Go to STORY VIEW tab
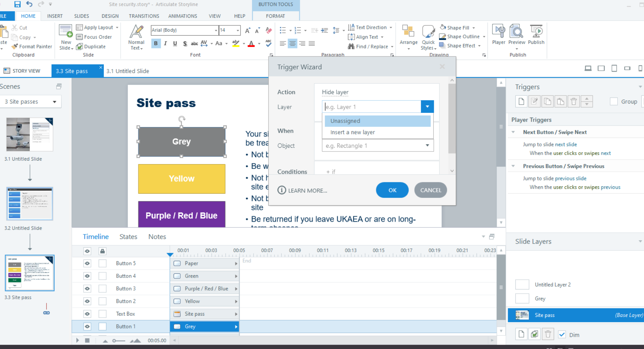Image resolution: width=644 pixels, height=349 pixels. 22,71
